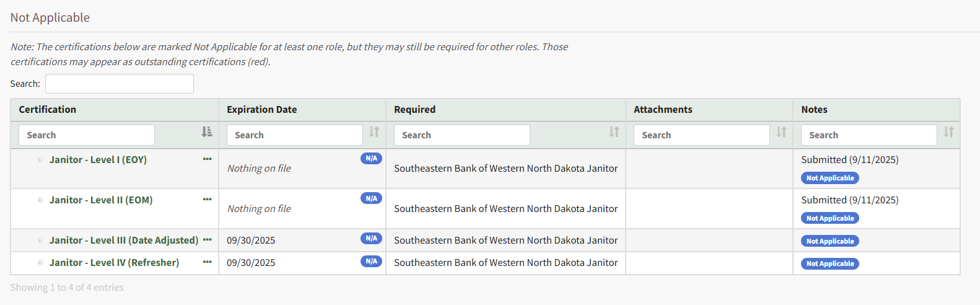Image resolution: width=980 pixels, height=305 pixels.
Task: Click Not Applicable badge for Level III row
Action: pyautogui.click(x=829, y=241)
